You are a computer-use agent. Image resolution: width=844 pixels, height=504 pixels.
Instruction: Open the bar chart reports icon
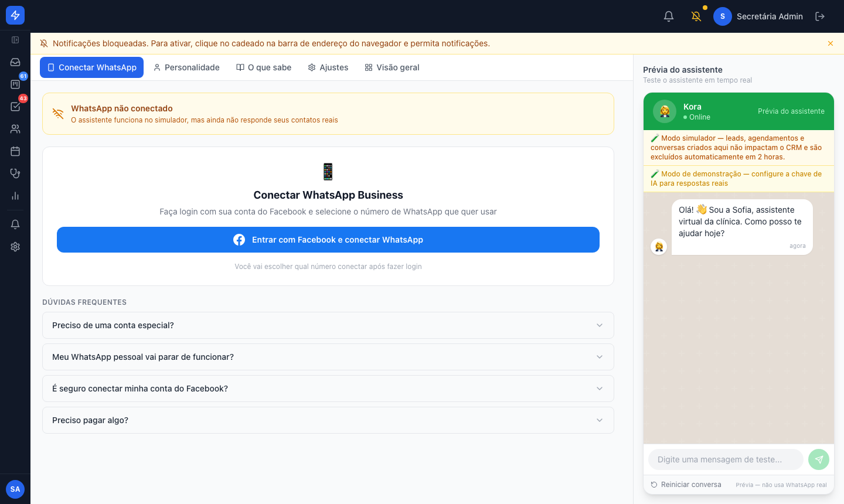pos(15,196)
